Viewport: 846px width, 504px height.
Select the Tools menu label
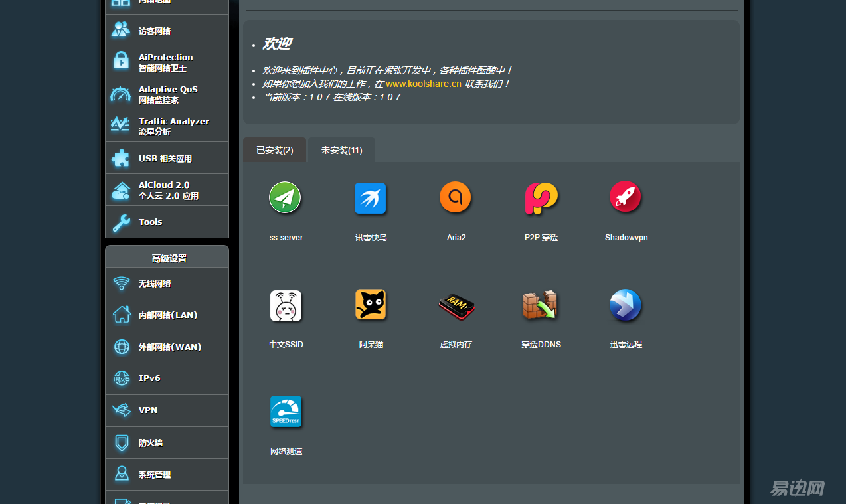[151, 222]
